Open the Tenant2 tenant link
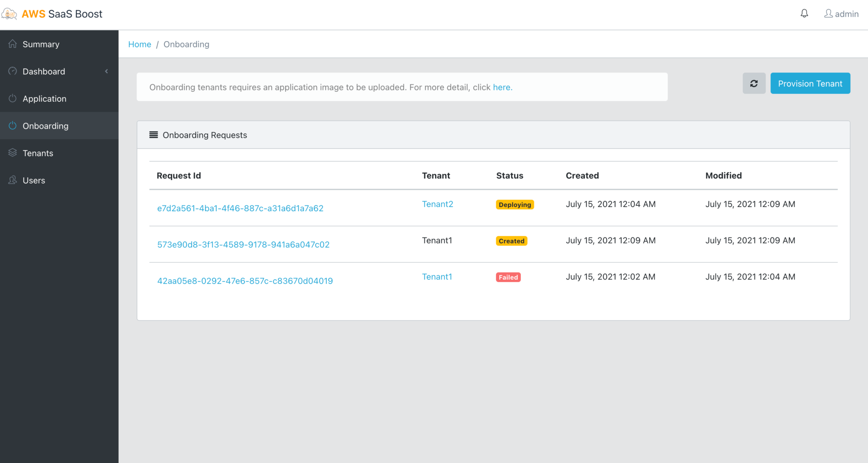The width and height of the screenshot is (868, 463). click(437, 204)
